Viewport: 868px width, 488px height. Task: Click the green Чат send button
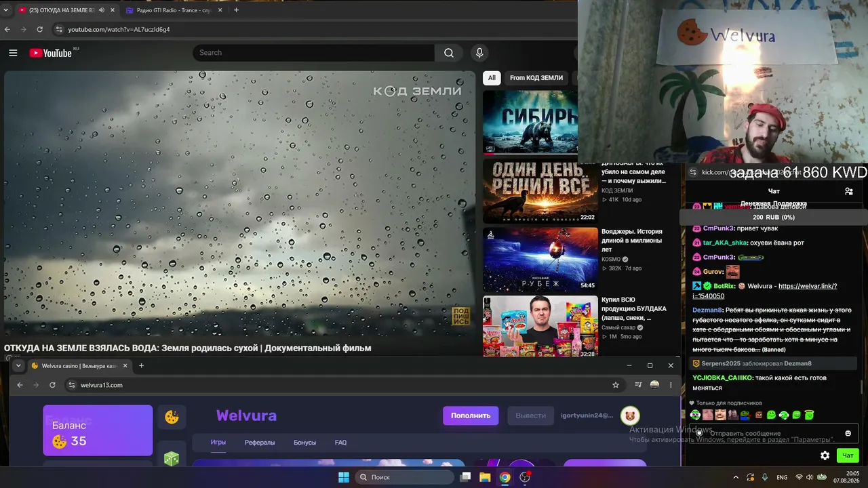848,455
